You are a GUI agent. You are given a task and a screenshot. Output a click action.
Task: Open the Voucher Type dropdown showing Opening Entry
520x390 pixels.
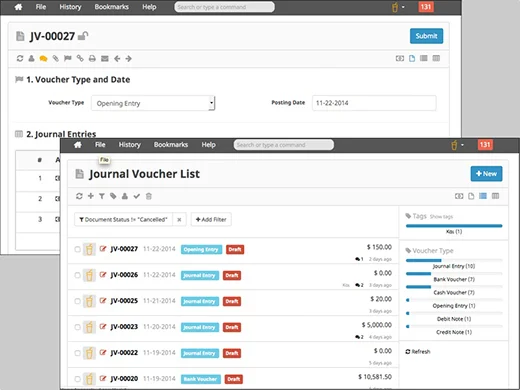(x=153, y=103)
